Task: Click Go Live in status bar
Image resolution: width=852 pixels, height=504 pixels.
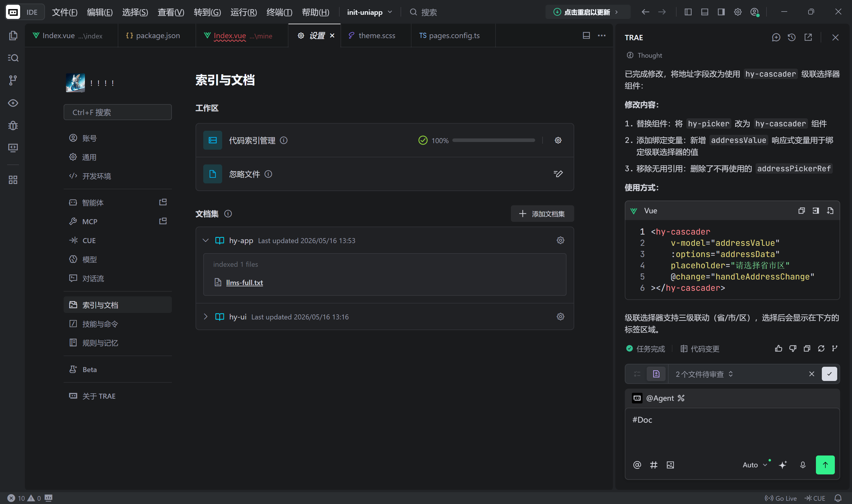Action: point(780,498)
